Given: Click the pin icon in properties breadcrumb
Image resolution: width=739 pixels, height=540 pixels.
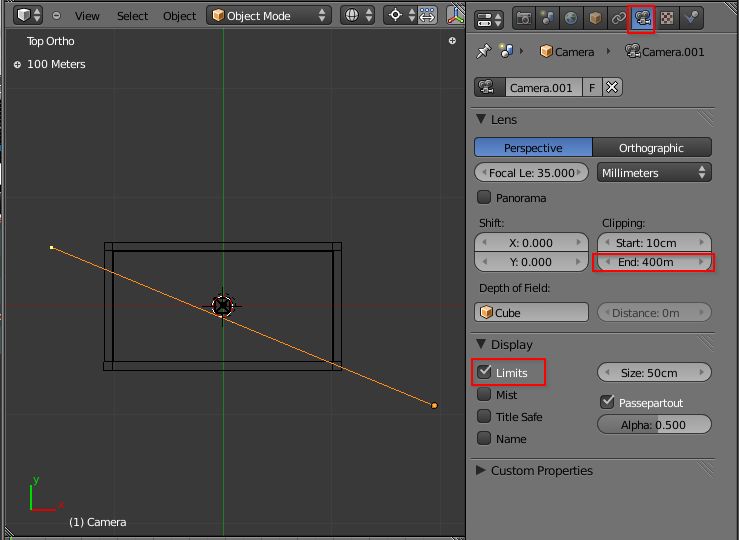Looking at the screenshot, I should (x=484, y=51).
